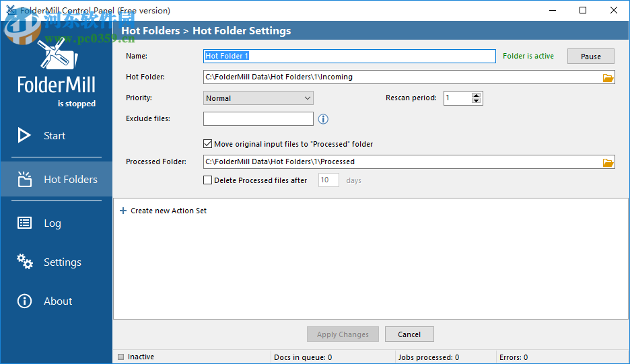Viewport: 630px width, 364px height.
Task: Open the Priority dropdown
Action: [258, 98]
